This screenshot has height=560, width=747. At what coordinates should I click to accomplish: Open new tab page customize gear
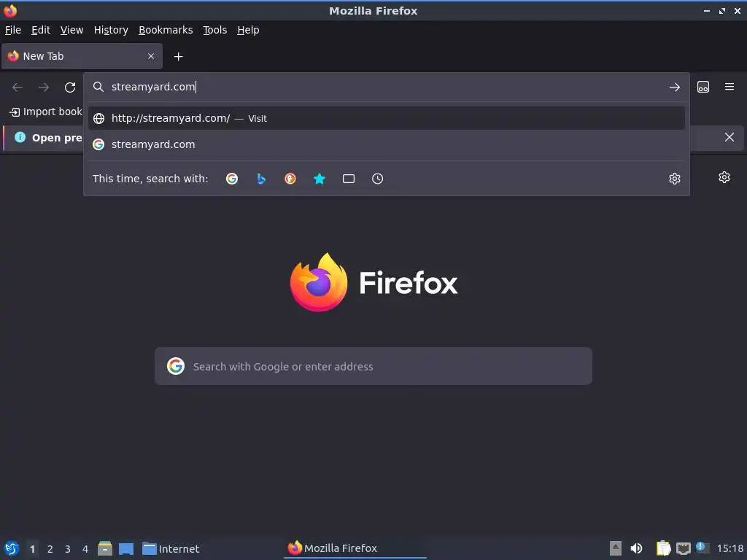pyautogui.click(x=724, y=177)
